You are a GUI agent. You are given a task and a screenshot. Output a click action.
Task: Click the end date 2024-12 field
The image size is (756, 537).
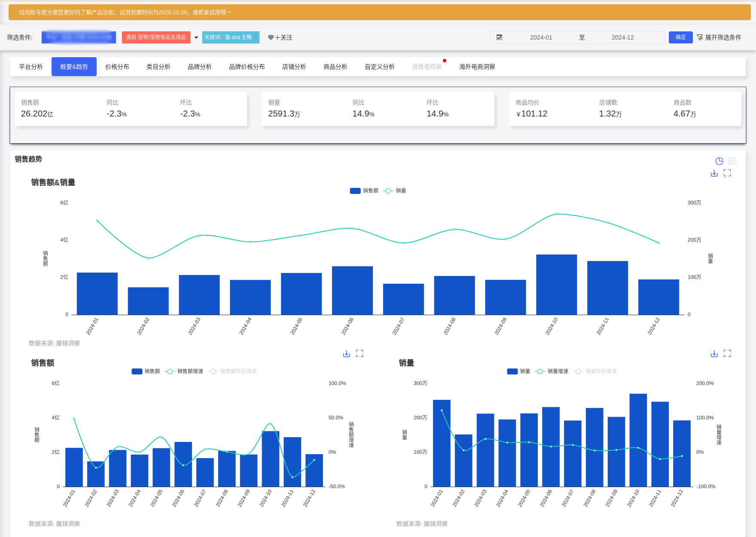623,37
